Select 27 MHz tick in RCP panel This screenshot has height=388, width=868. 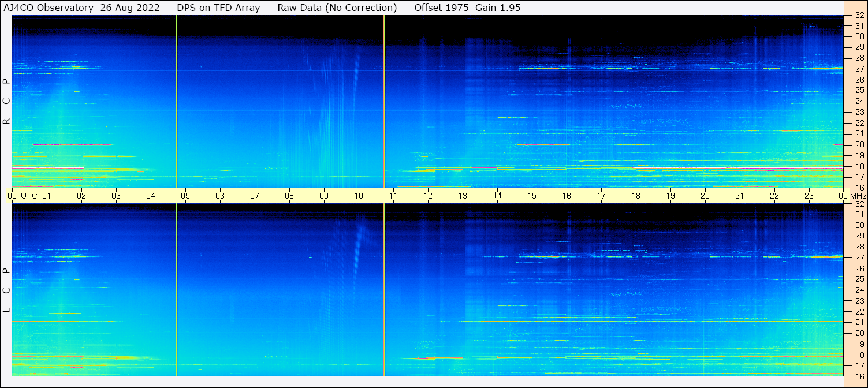tap(859, 69)
